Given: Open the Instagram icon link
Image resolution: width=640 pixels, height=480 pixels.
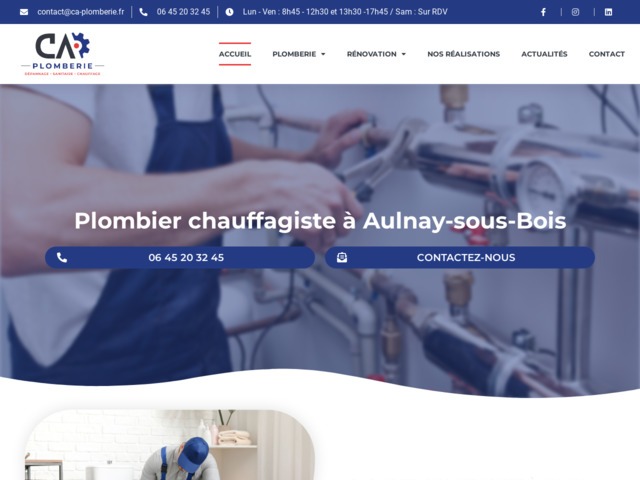Looking at the screenshot, I should (x=575, y=12).
